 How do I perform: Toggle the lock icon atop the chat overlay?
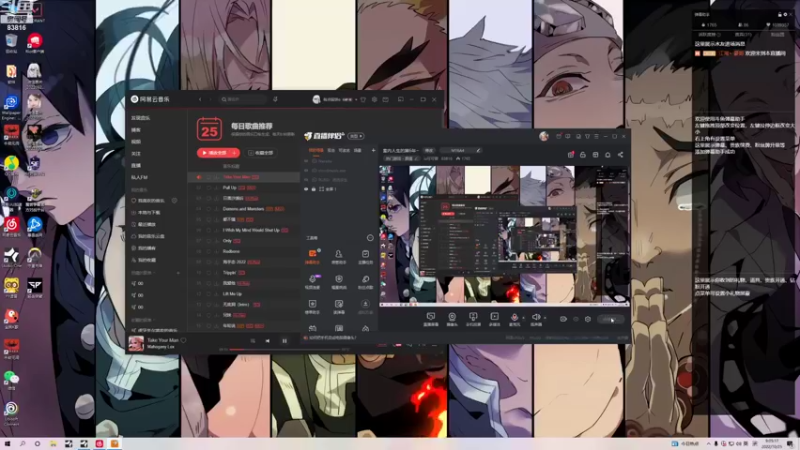coord(779,14)
